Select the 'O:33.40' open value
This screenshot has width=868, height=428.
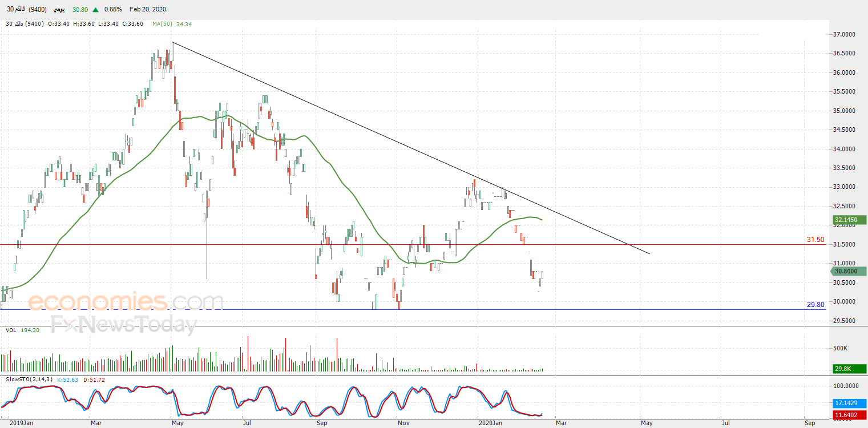59,24
